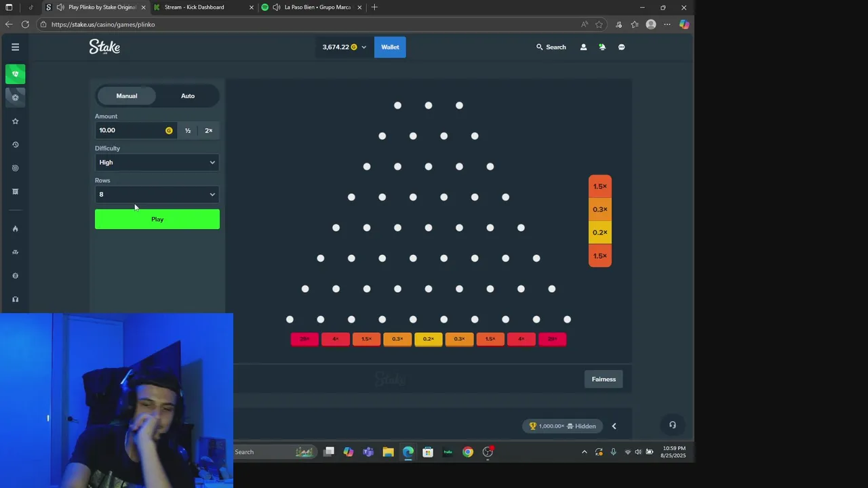Open the sports icon in the sidebar
This screenshot has height=488, width=868.
pos(15,97)
